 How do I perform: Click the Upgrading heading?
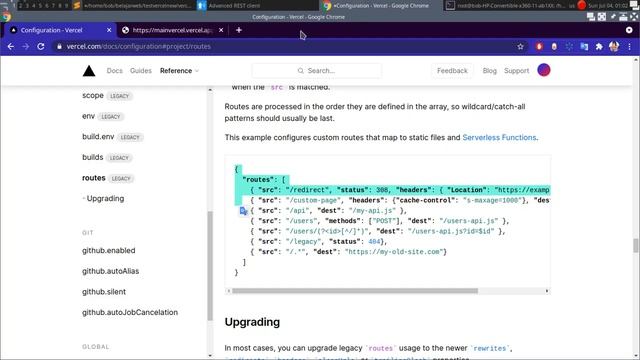(x=252, y=322)
